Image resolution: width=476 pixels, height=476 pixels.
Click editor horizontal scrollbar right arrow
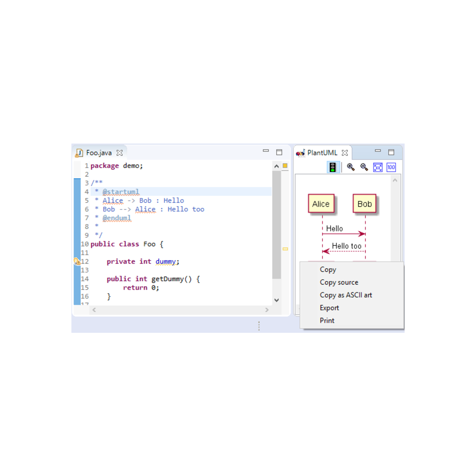[x=267, y=310]
